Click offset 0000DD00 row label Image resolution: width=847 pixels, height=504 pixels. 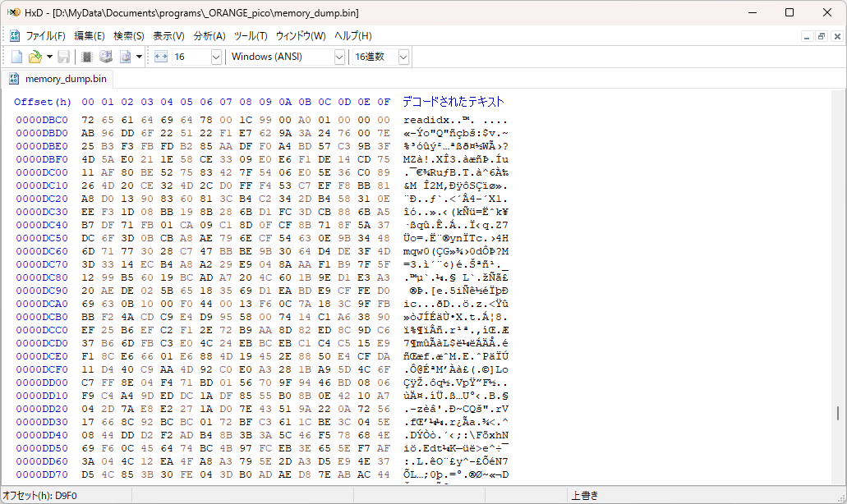[42, 383]
